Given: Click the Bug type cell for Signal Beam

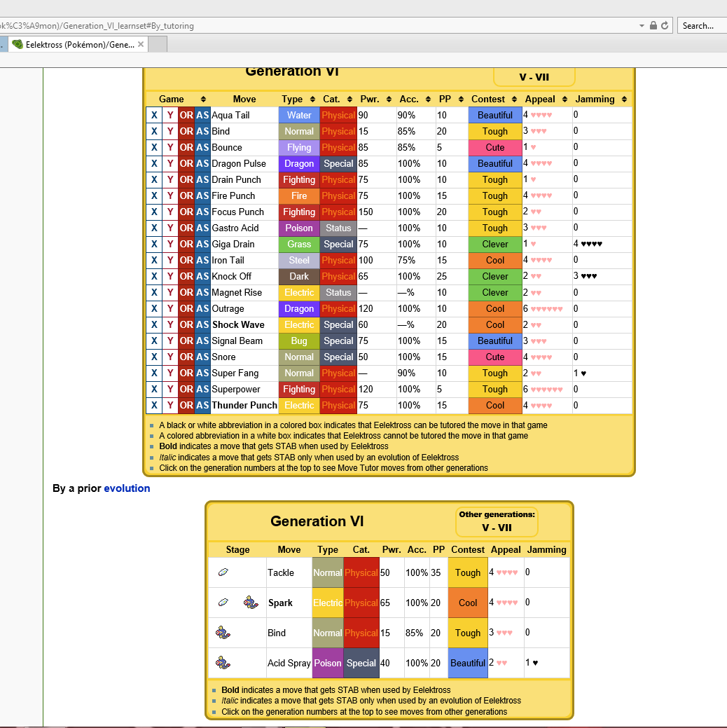Looking at the screenshot, I should pyautogui.click(x=299, y=341).
